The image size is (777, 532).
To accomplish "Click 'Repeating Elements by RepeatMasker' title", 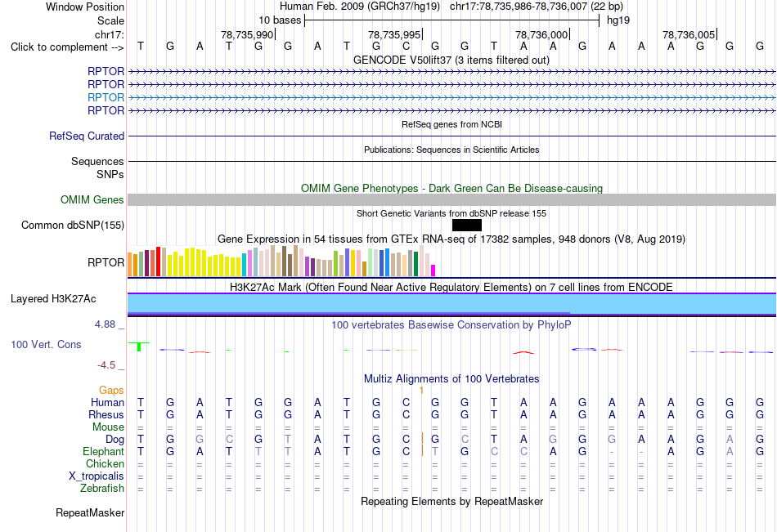I will pyautogui.click(x=451, y=501).
